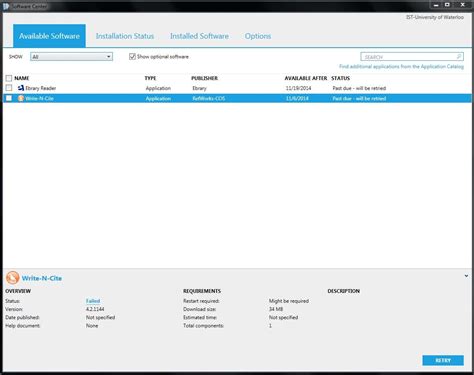Image resolution: width=474 pixels, height=375 pixels.
Task: Click version value 4.2.1144
Action: (95, 309)
